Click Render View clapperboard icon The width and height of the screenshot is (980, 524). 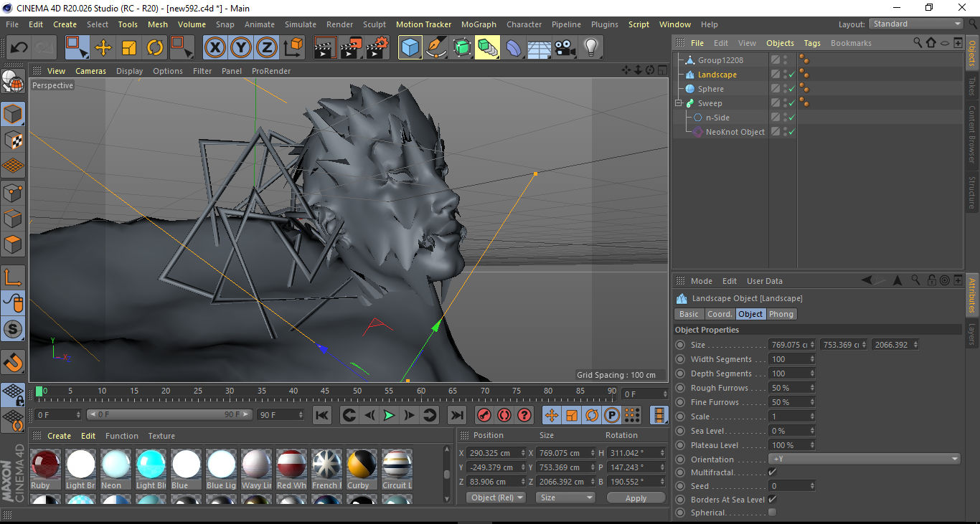[x=325, y=48]
